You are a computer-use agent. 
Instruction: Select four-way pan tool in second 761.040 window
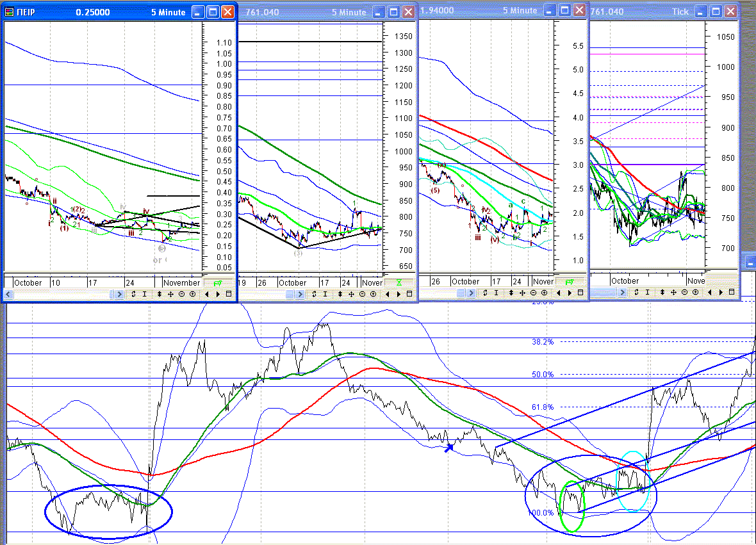click(x=351, y=294)
